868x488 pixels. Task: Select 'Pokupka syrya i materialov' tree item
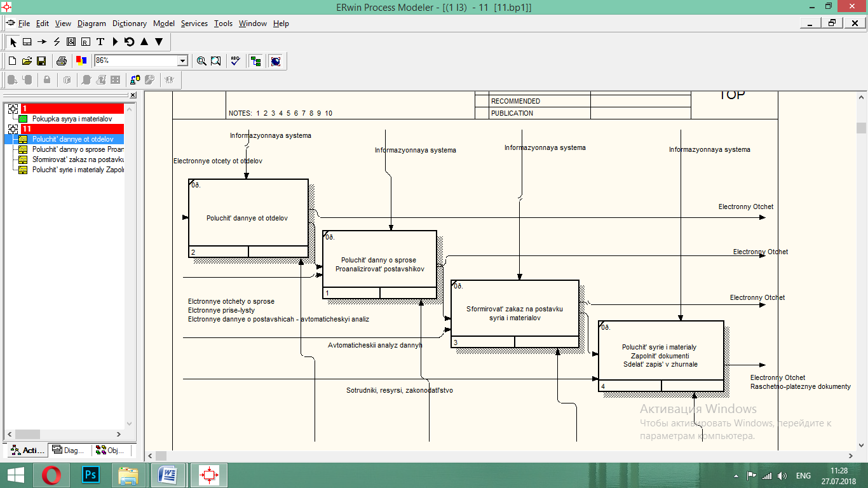point(72,119)
